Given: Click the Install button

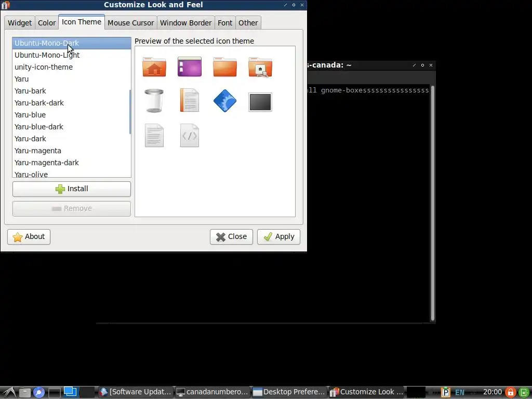Looking at the screenshot, I should pyautogui.click(x=72, y=189).
